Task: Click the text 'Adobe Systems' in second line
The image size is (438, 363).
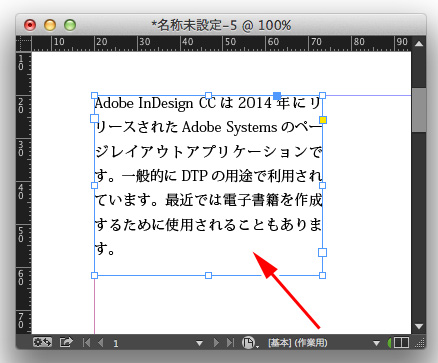Action: 230,127
